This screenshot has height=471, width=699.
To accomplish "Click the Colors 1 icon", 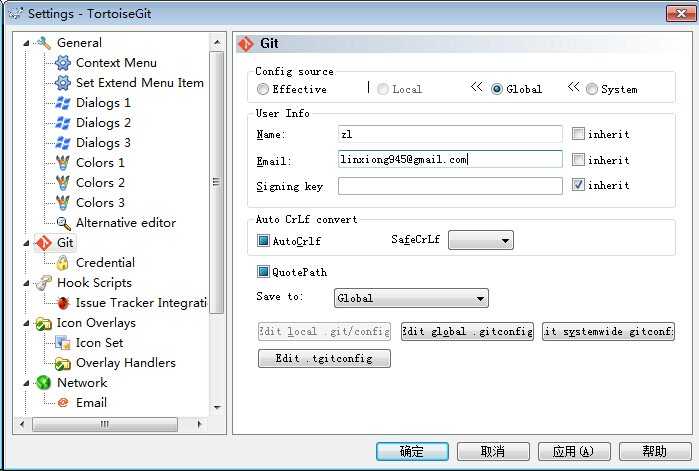I will (x=62, y=163).
